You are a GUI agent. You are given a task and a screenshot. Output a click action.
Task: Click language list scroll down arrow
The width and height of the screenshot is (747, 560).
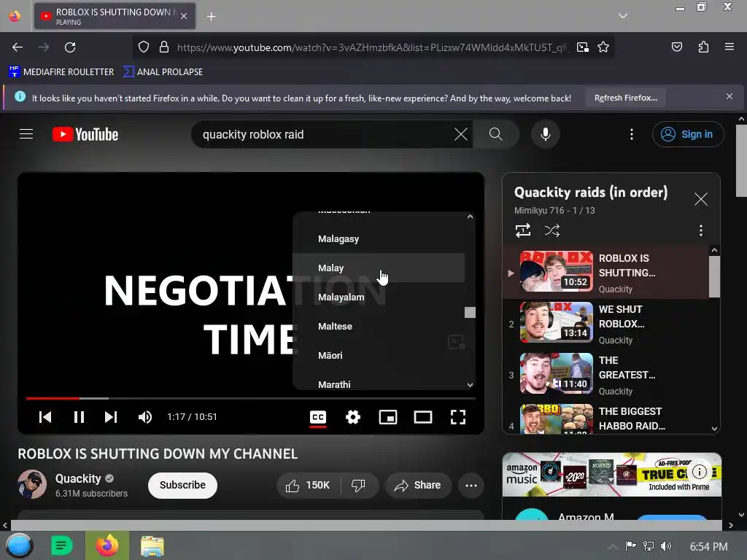471,385
